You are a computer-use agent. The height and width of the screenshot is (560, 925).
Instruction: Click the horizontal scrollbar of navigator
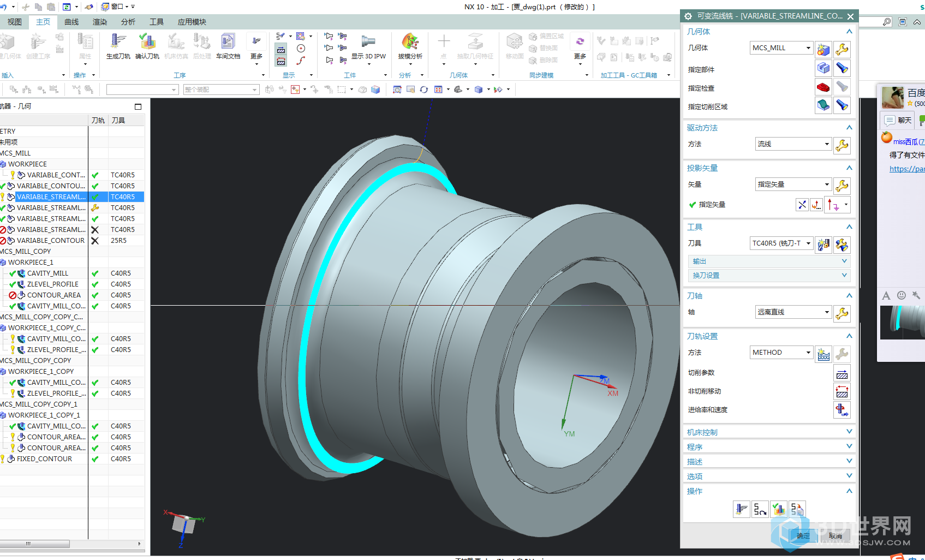pos(34,544)
